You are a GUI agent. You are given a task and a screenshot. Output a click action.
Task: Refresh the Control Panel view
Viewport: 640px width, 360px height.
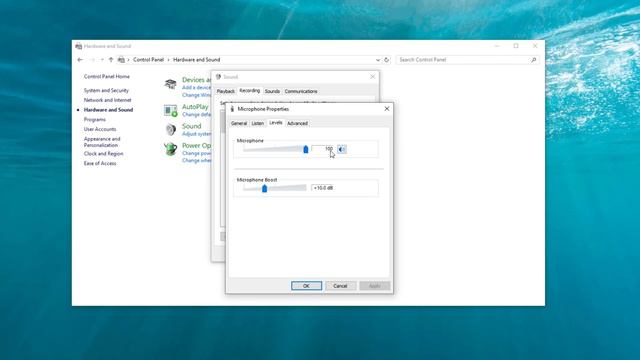pos(386,60)
